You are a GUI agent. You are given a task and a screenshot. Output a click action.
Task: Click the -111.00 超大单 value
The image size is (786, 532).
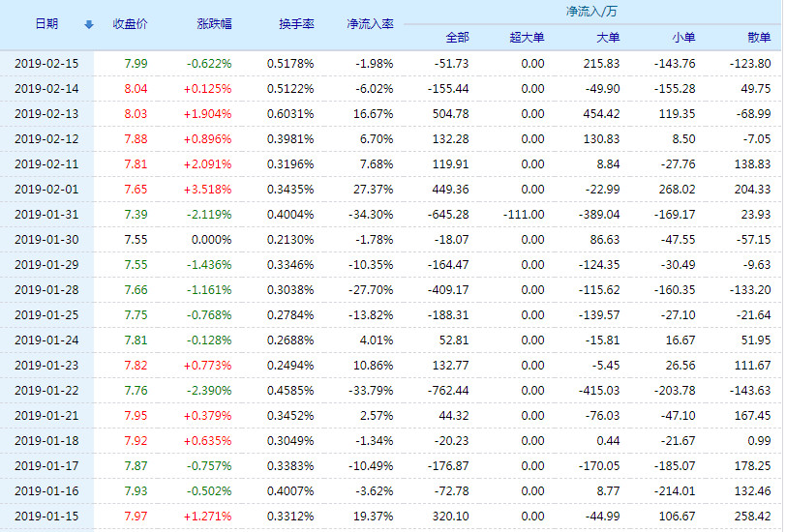(524, 215)
